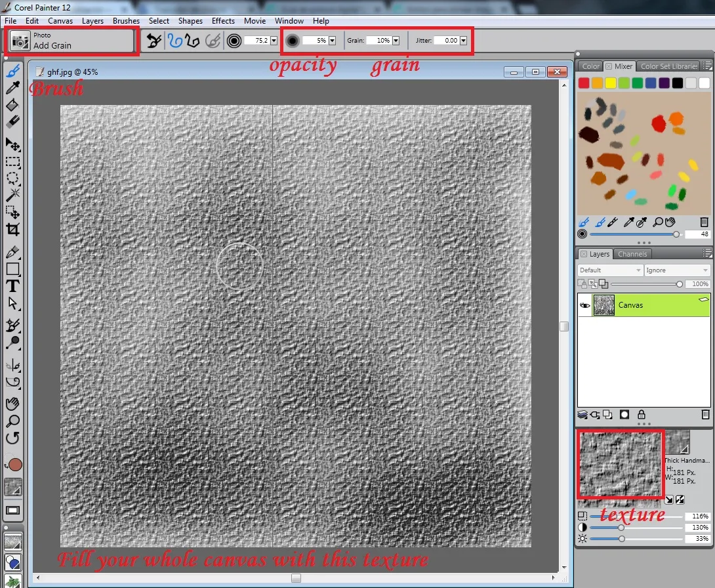
Task: Hide the Canvas layer with eye icon
Action: [x=584, y=305]
